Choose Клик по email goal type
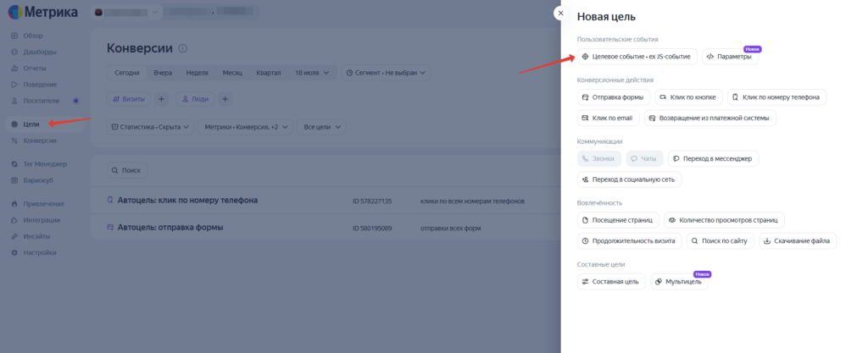 pyautogui.click(x=608, y=119)
